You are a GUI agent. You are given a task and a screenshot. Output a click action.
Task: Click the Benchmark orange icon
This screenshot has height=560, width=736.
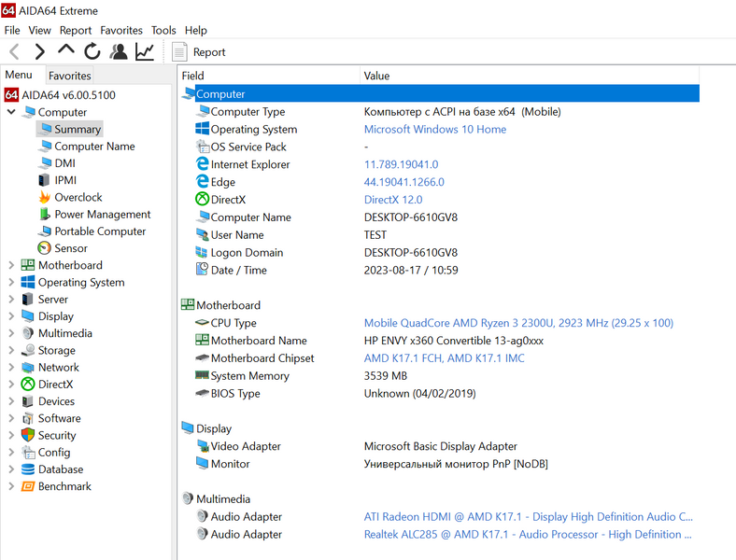click(28, 486)
